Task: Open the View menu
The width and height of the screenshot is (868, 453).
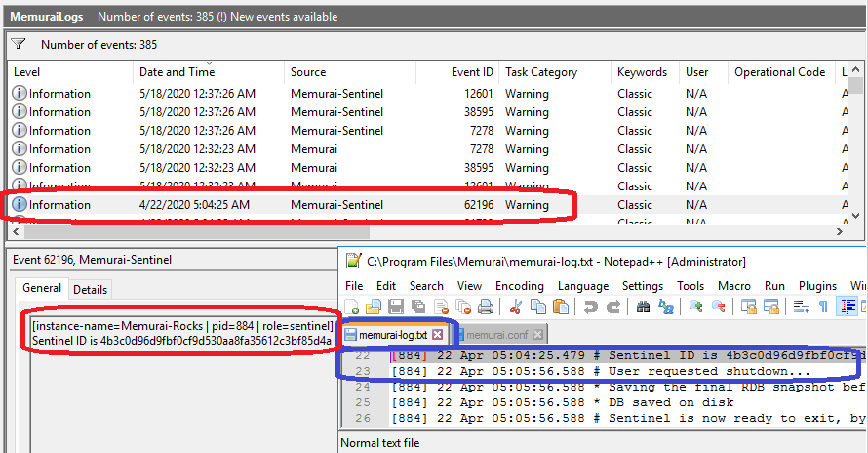Action: click(x=469, y=285)
